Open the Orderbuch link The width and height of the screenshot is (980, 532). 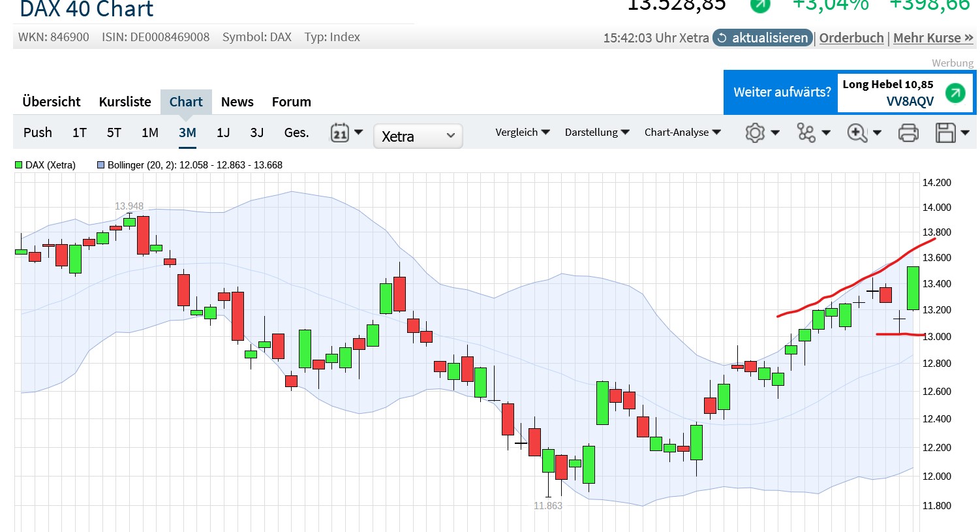coord(851,38)
